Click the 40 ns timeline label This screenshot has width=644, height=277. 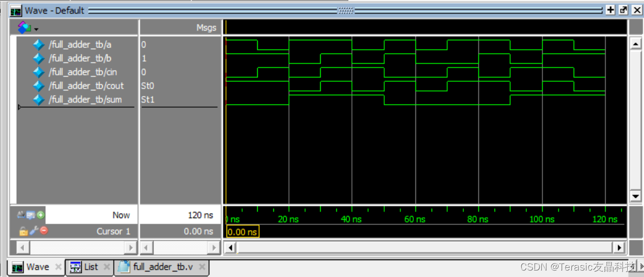(351, 219)
